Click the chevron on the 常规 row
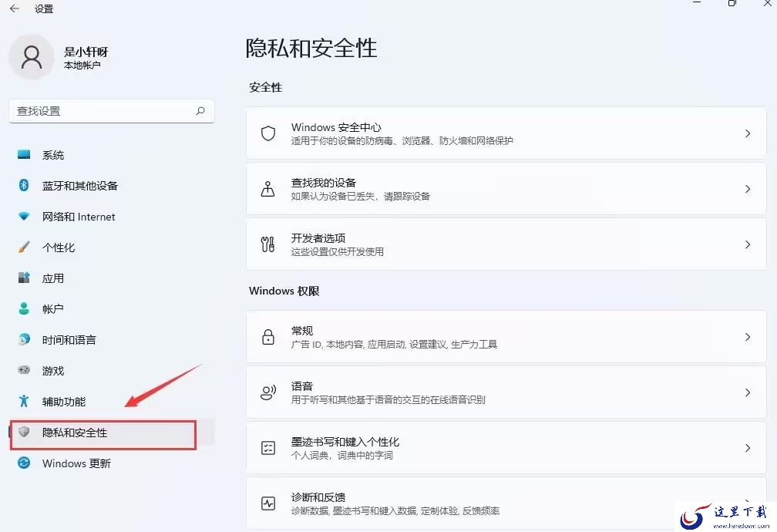The height and width of the screenshot is (532, 777). [748, 337]
